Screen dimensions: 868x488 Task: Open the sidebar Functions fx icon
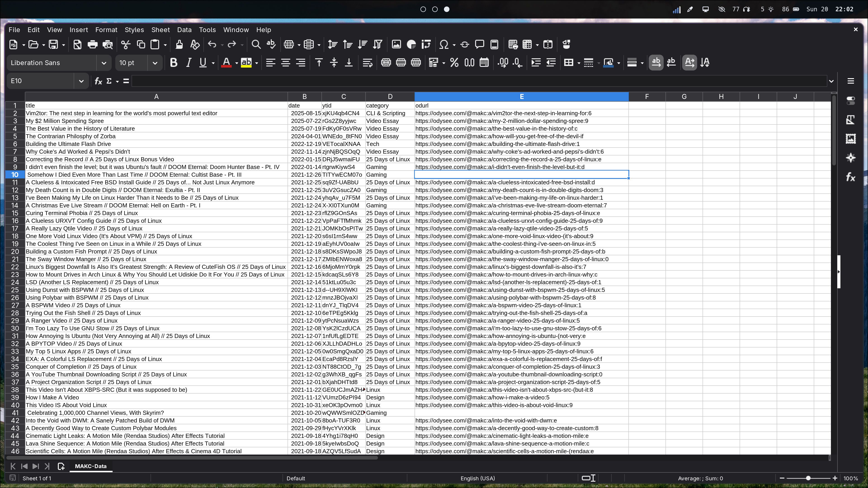pyautogui.click(x=850, y=177)
